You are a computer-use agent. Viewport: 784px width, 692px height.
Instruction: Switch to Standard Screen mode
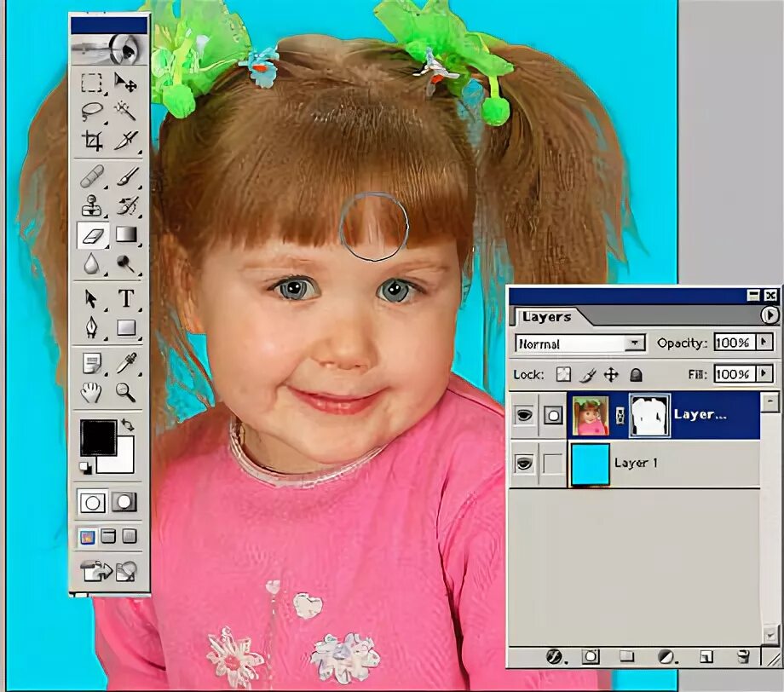(x=87, y=537)
